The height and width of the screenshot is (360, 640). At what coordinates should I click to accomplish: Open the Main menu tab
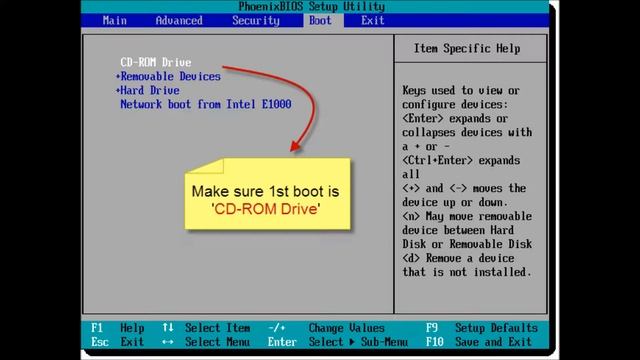(x=114, y=20)
